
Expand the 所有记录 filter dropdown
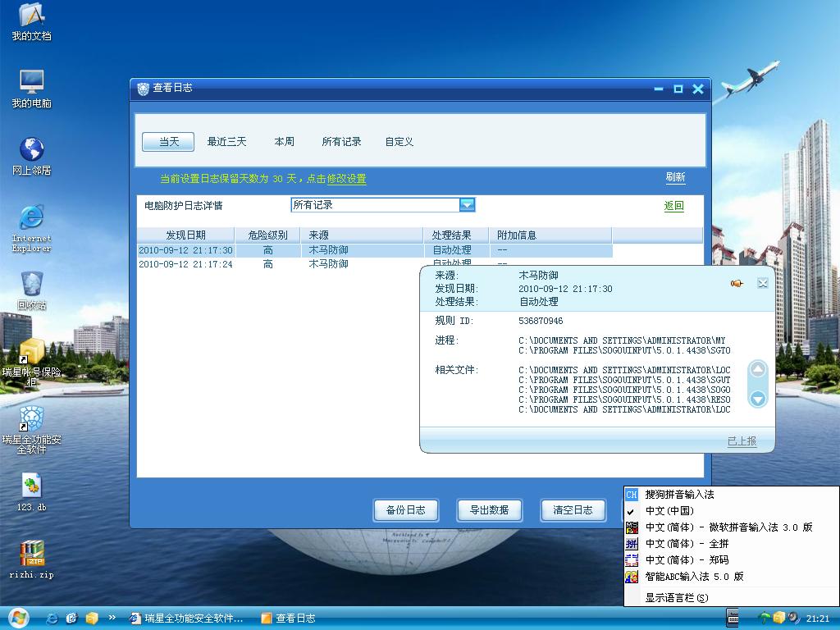click(467, 205)
